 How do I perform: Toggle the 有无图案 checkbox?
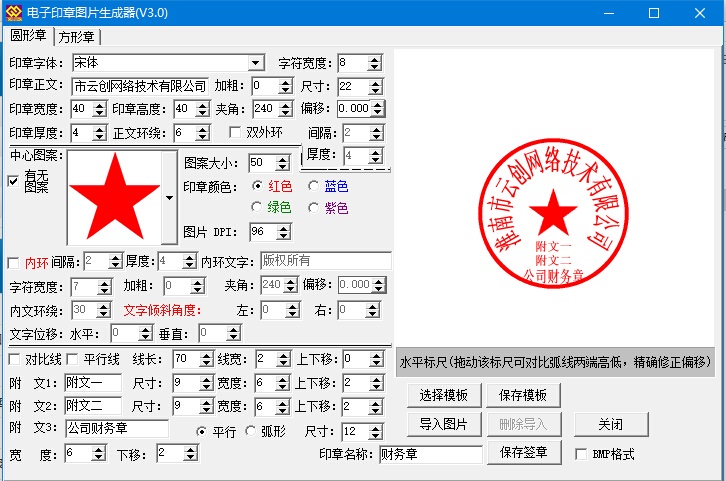click(x=13, y=181)
